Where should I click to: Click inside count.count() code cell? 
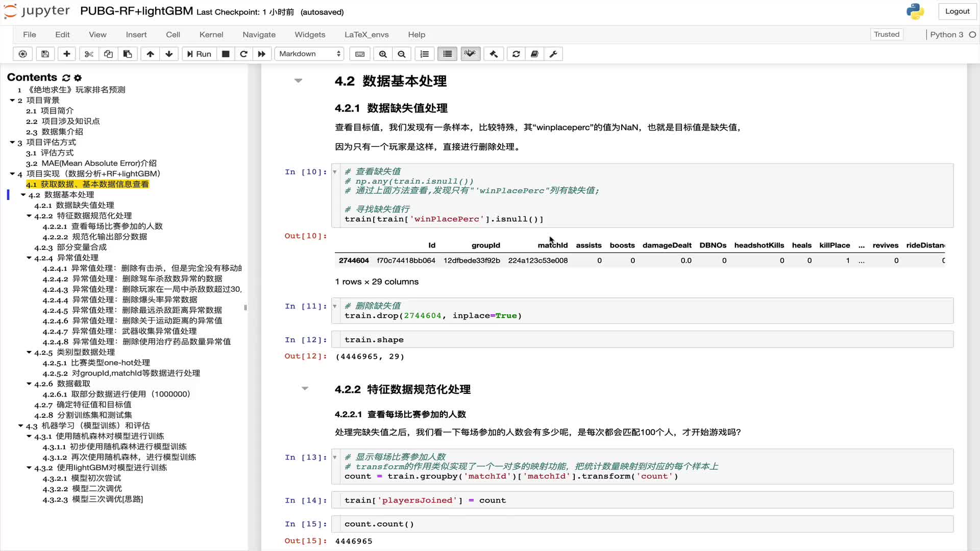click(643, 524)
